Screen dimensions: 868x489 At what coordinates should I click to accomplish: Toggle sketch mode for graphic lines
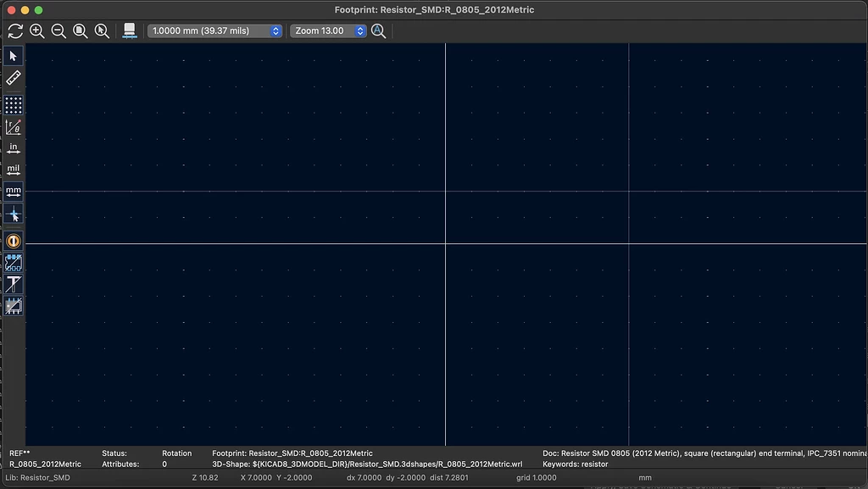click(13, 306)
